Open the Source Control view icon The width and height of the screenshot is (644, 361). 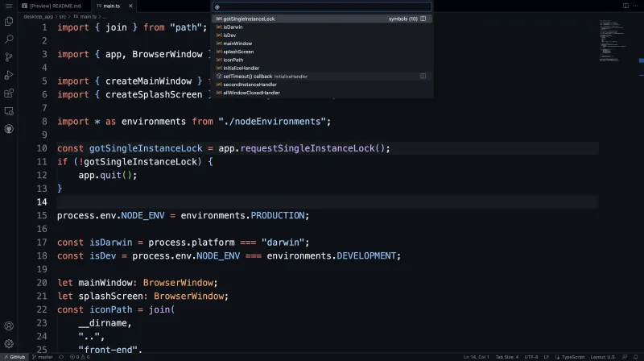click(x=9, y=56)
